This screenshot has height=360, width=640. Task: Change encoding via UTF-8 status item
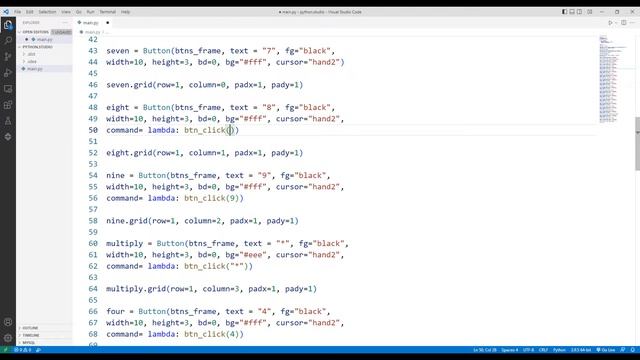click(x=528, y=350)
